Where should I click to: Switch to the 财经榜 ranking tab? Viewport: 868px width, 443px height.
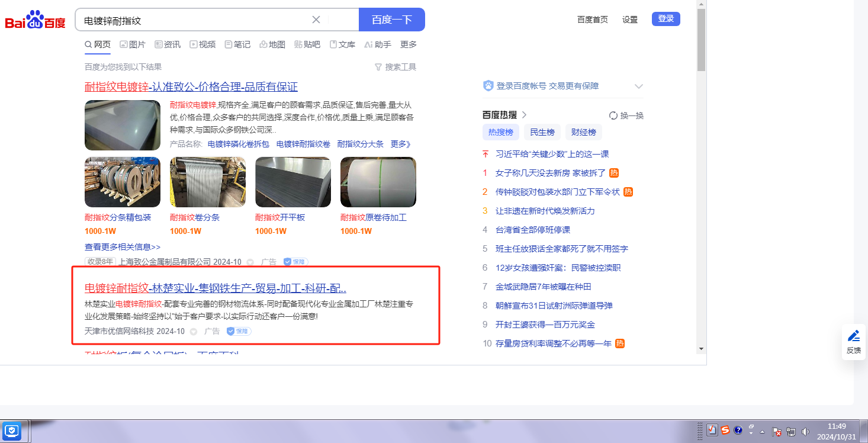click(x=584, y=132)
